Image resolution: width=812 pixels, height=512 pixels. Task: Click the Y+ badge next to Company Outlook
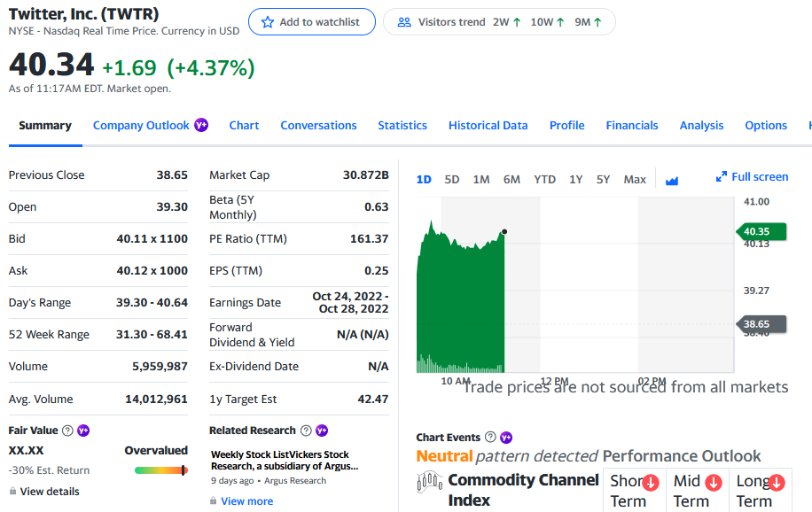(x=201, y=125)
